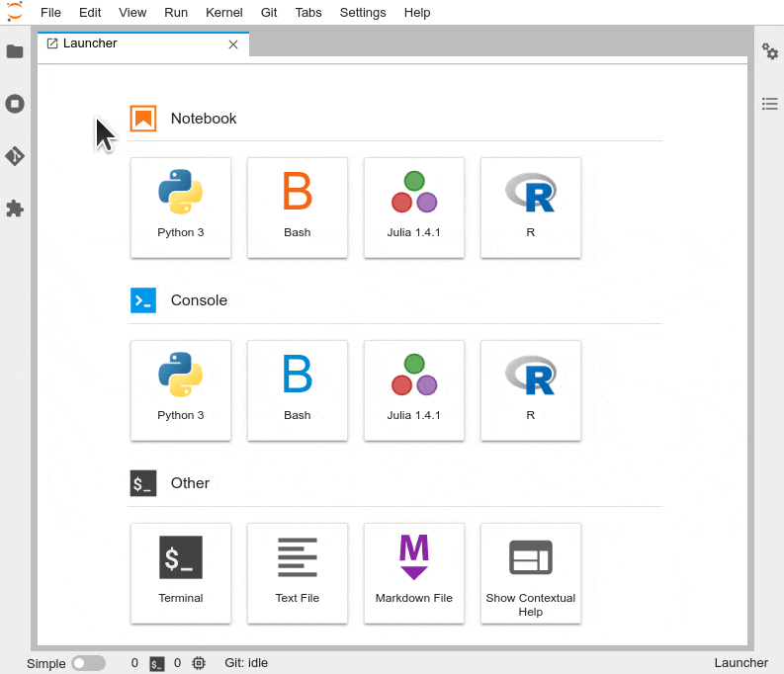Launch a Julia 1.4.1 notebook
This screenshot has width=784, height=674.
point(414,208)
